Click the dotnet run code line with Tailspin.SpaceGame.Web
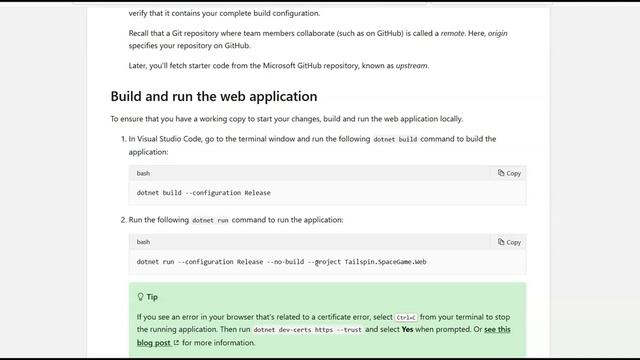The height and width of the screenshot is (360, 640). [281, 262]
